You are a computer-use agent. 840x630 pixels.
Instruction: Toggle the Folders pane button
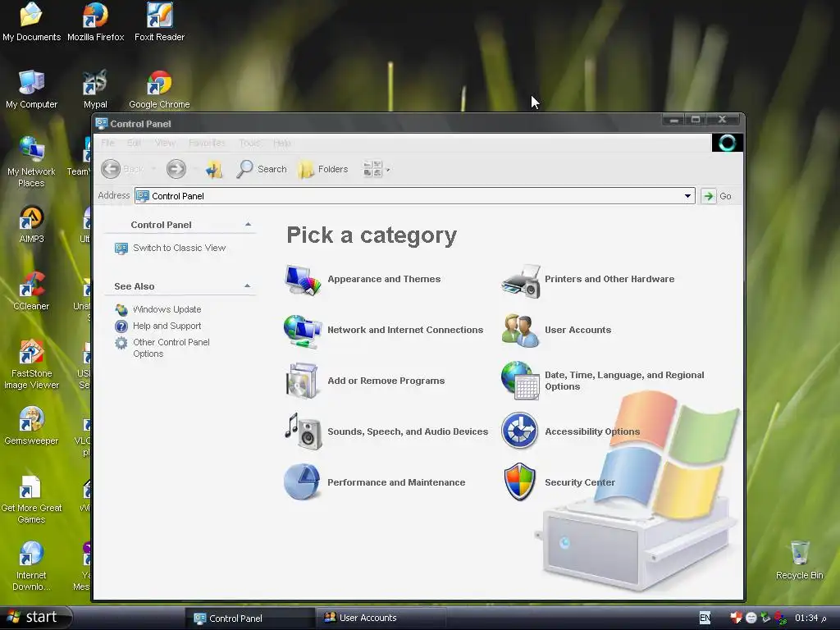click(323, 169)
